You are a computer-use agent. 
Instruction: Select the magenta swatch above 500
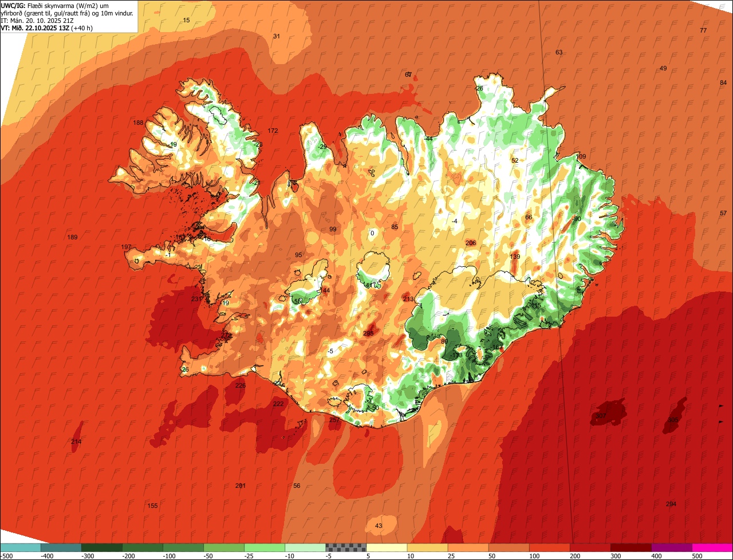[x=712, y=547]
